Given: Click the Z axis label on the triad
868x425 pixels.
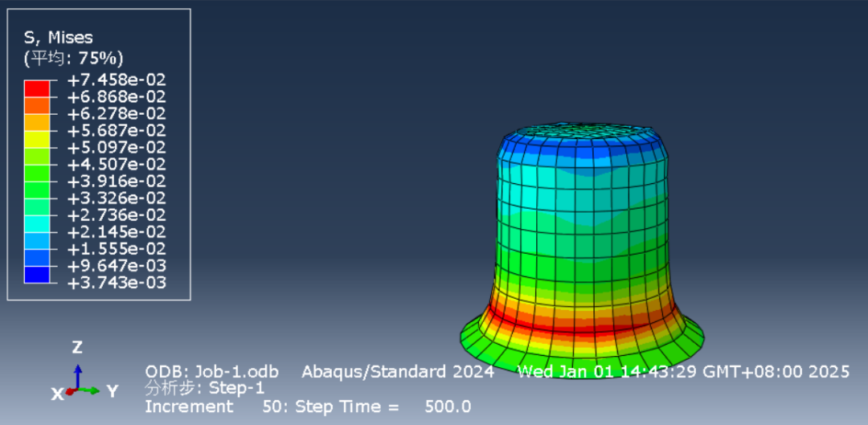Looking at the screenshot, I should point(77,347).
